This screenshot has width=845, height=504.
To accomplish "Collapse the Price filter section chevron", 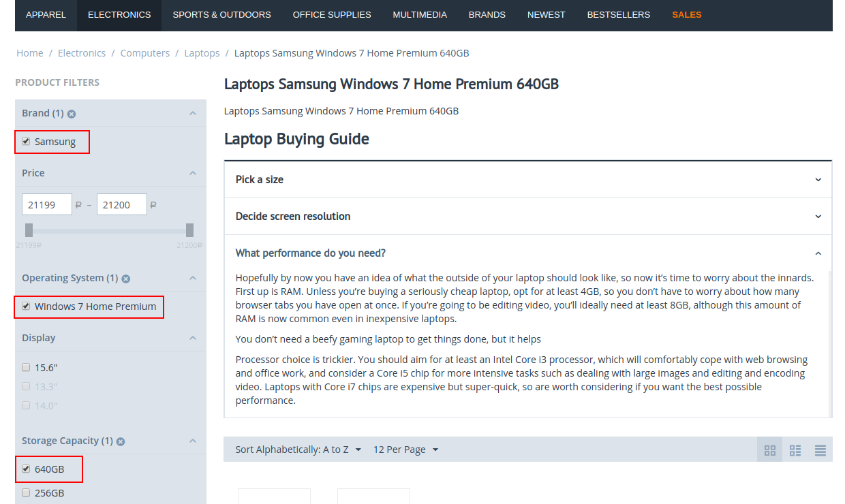I will point(193,174).
